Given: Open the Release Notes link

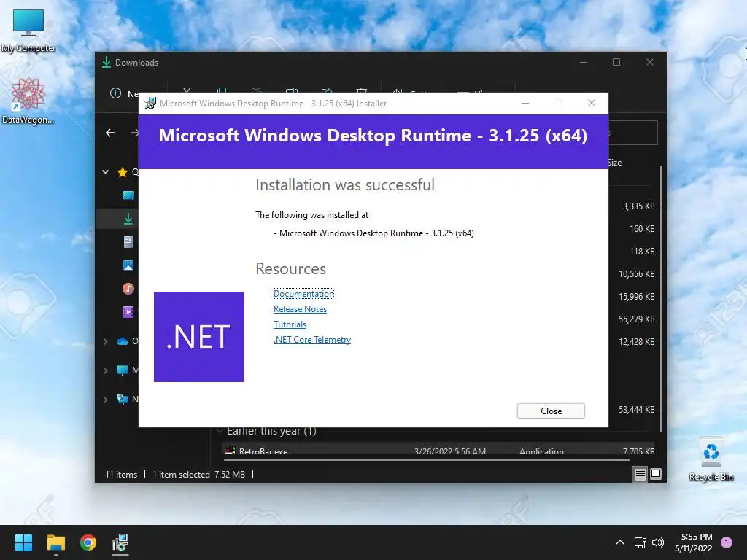Looking at the screenshot, I should pyautogui.click(x=300, y=309).
